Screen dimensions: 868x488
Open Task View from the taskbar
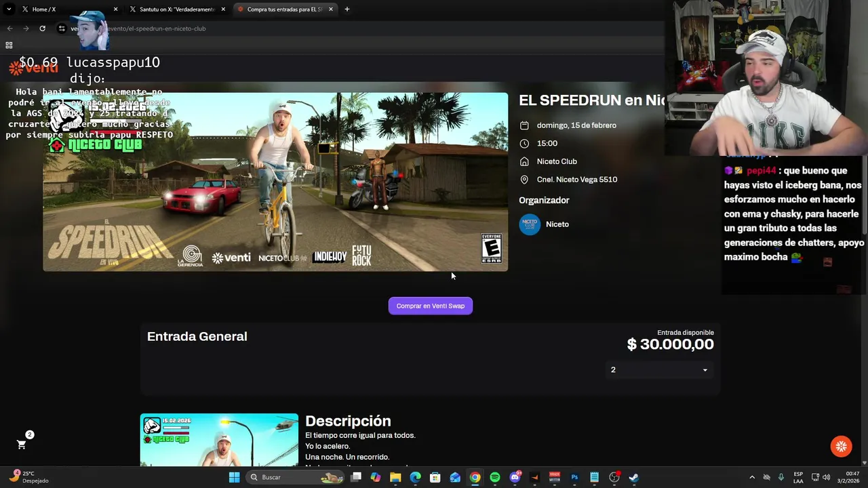(x=356, y=477)
